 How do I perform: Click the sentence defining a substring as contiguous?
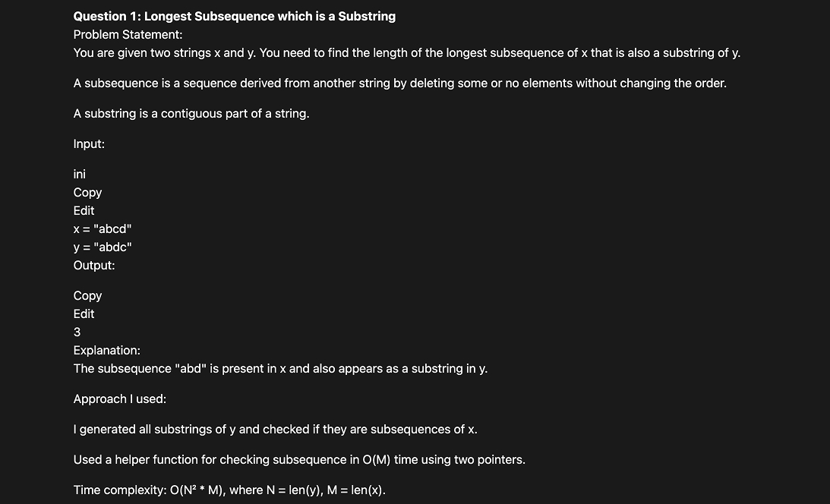pyautogui.click(x=191, y=114)
